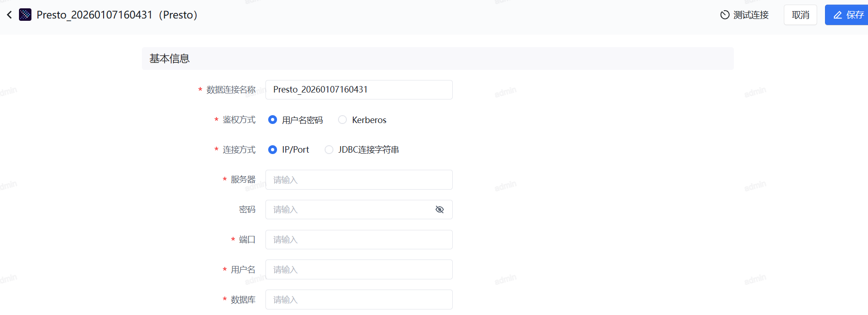Image resolution: width=868 pixels, height=315 pixels.
Task: Click the 鉴权方式 label
Action: click(239, 120)
